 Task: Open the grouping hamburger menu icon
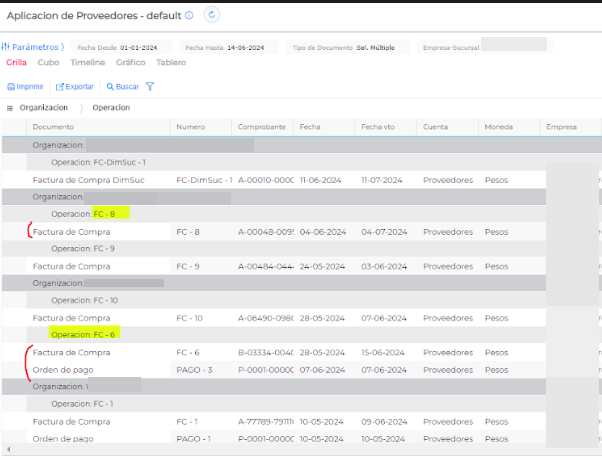(x=10, y=108)
